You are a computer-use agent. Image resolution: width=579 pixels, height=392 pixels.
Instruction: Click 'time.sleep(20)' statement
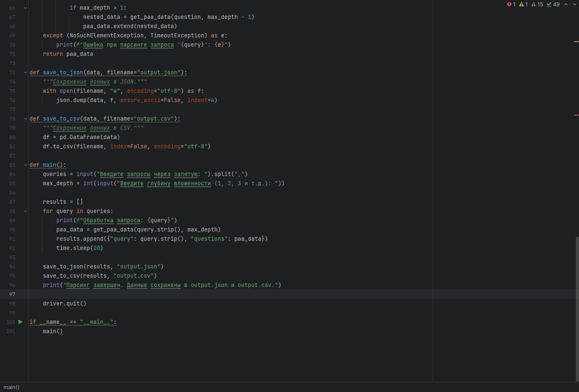79,248
